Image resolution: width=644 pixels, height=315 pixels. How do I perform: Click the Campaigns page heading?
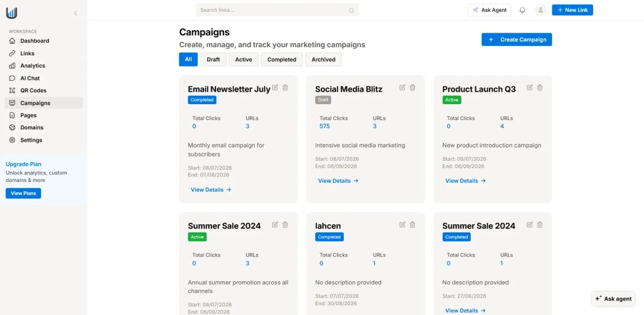pyautogui.click(x=204, y=32)
